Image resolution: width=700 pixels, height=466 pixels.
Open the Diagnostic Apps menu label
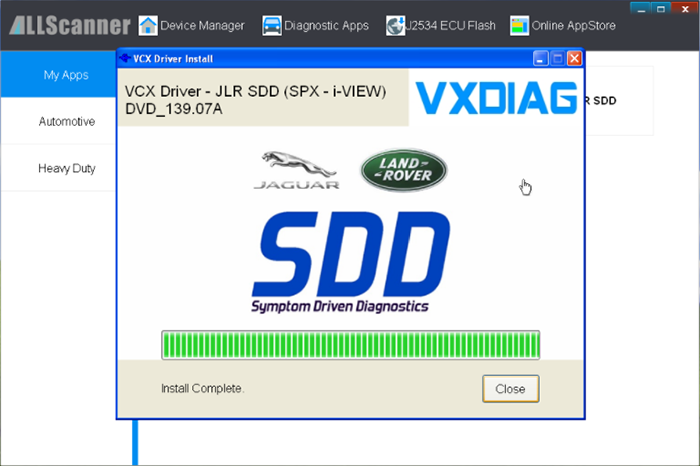click(326, 26)
